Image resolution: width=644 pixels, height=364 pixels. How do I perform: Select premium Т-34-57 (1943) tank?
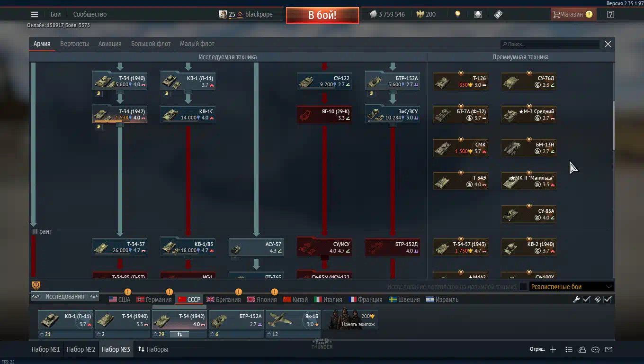click(x=461, y=247)
